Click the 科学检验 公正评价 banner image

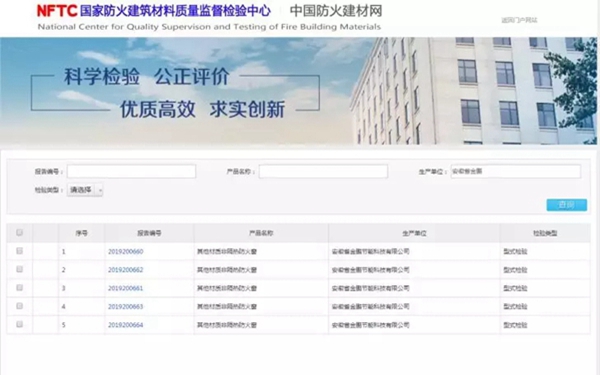298,91
